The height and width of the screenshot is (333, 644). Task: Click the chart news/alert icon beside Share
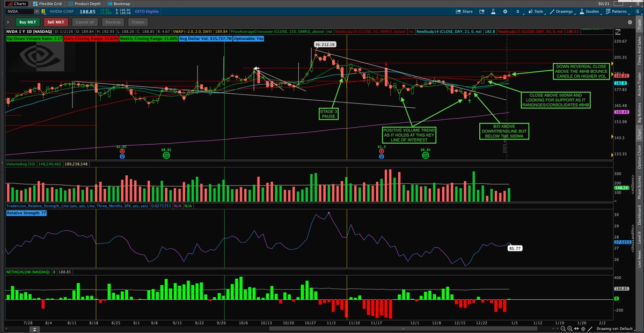[x=481, y=11]
